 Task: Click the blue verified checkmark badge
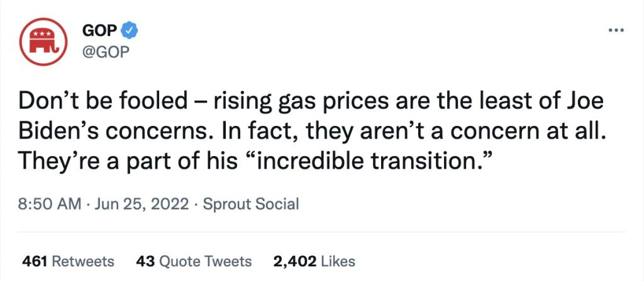point(130,31)
